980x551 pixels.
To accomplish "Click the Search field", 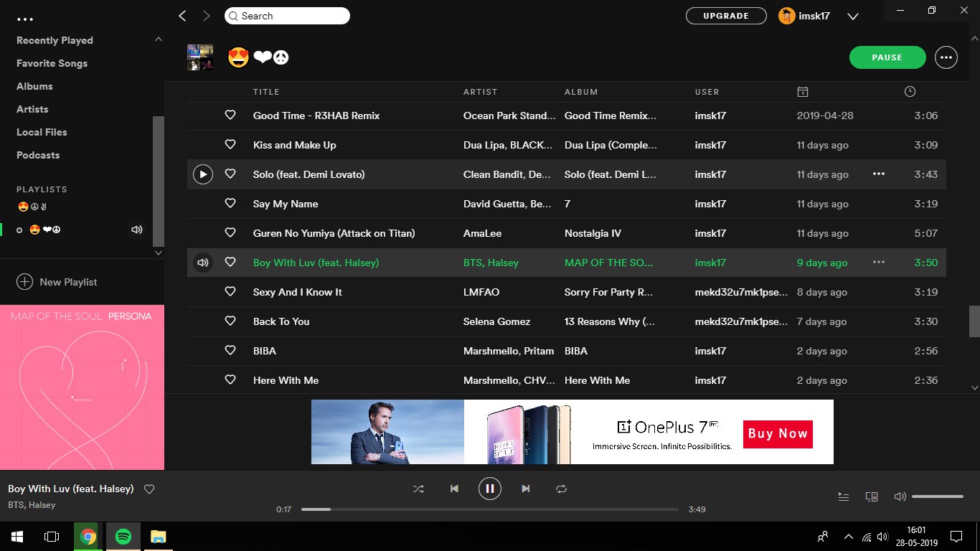I will click(x=287, y=16).
